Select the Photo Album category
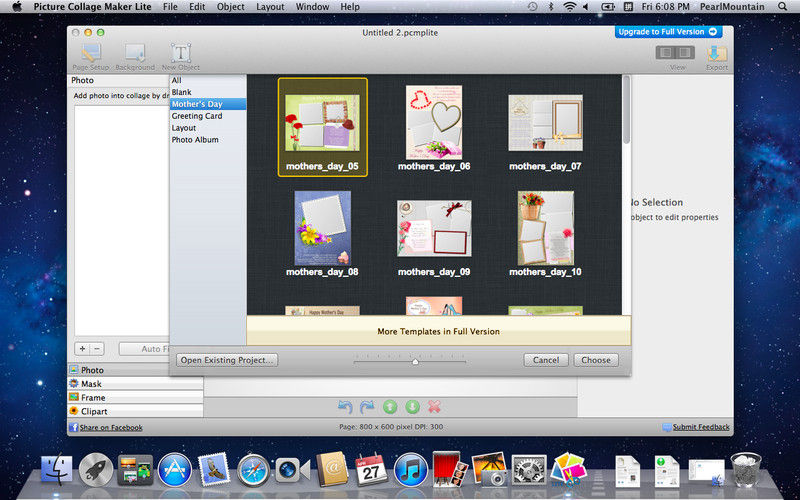The height and width of the screenshot is (500, 800). pos(208,139)
